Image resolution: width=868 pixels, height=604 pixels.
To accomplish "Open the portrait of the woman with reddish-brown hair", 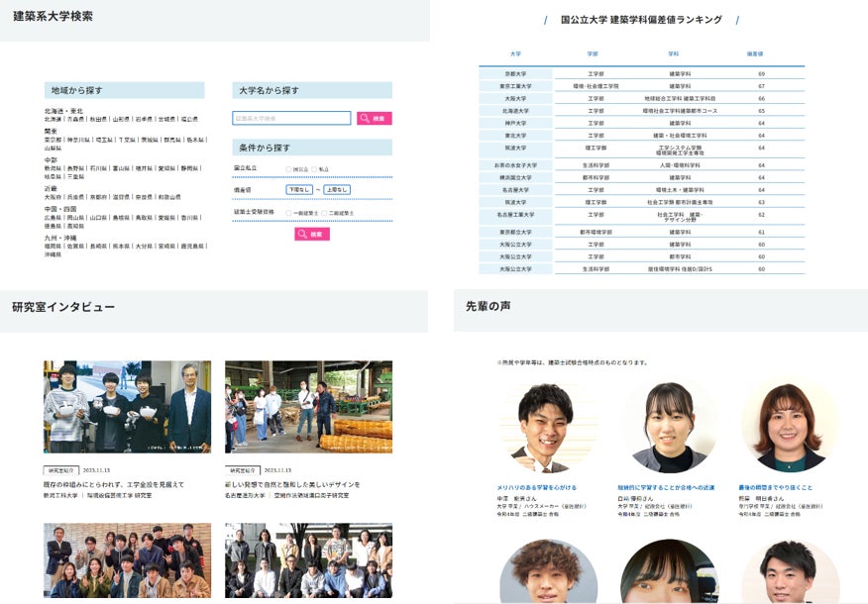I will (x=790, y=427).
